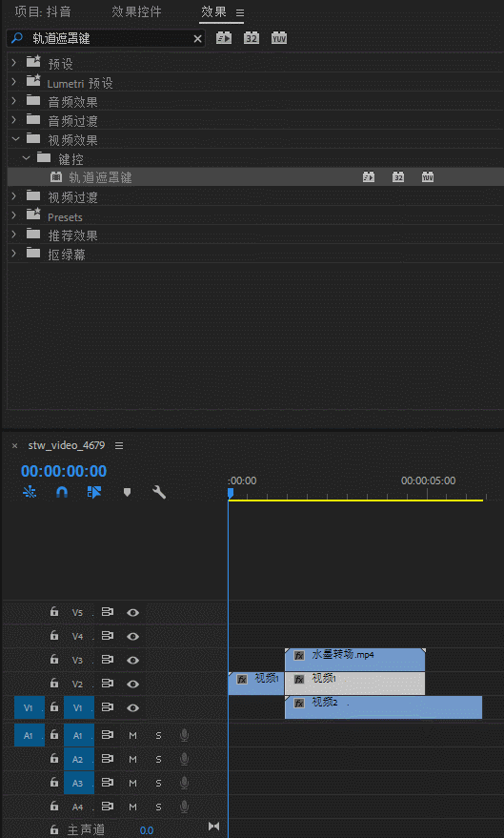Click the Add Marker icon

tap(127, 492)
